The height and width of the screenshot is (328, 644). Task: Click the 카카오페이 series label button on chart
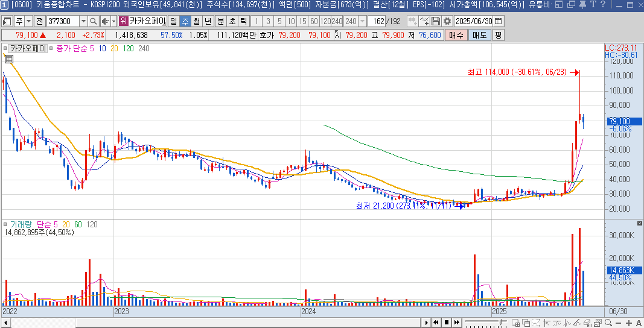click(28, 48)
